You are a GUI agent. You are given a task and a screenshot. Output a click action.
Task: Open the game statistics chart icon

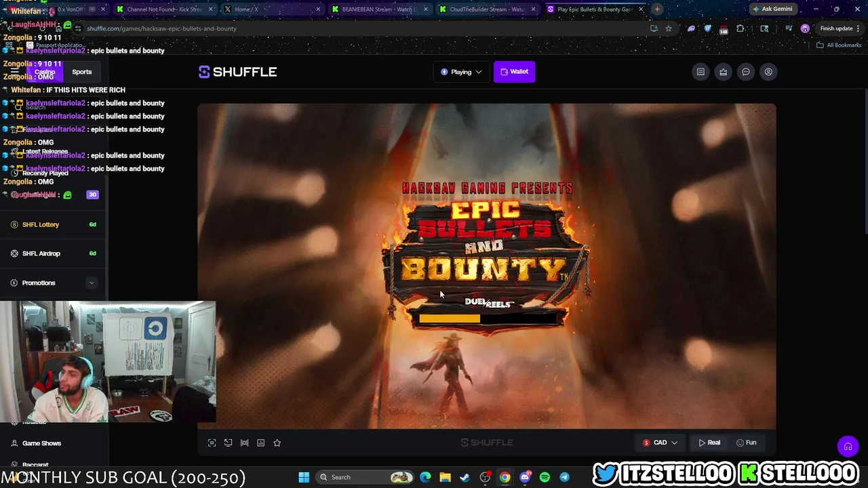(260, 443)
